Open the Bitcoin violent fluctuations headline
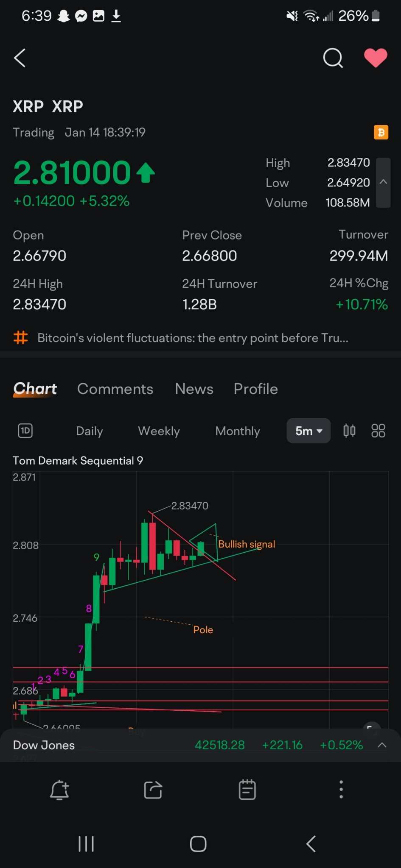This screenshot has height=868, width=401. pos(193,338)
